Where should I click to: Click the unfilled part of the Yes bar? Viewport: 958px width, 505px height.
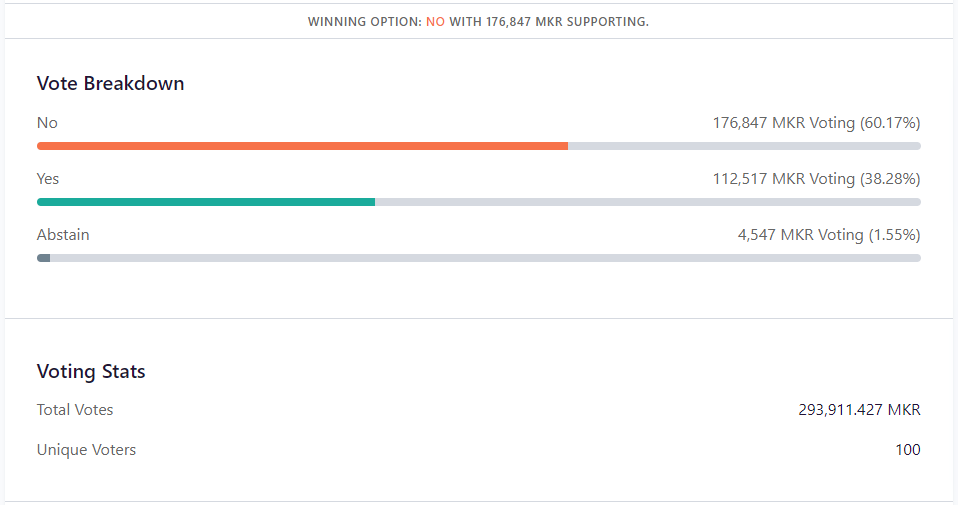tap(648, 202)
